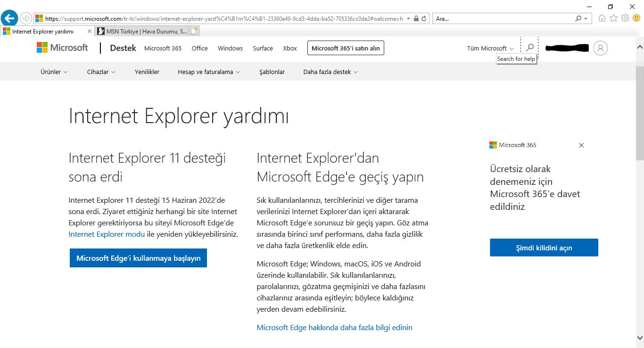Screen dimensions: 644x348
Task: Close the Microsoft 365 promo panel
Action: pos(581,145)
